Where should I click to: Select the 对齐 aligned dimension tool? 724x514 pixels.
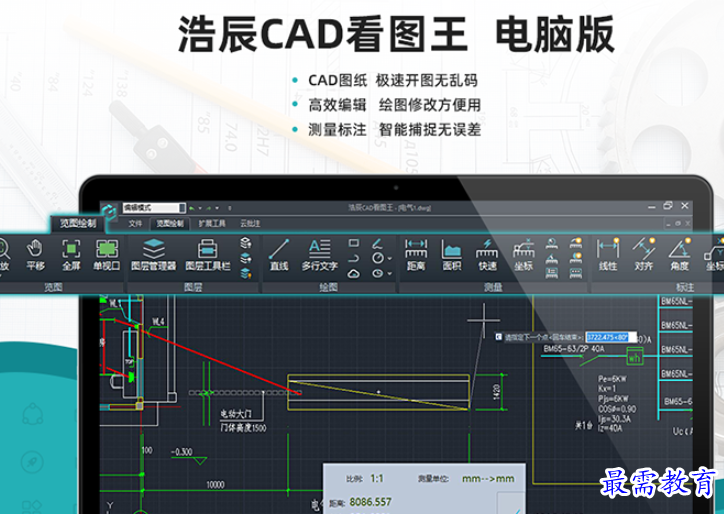pos(644,254)
